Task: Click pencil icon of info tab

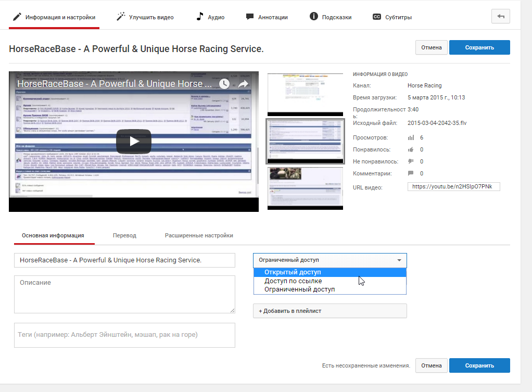Action: (17, 17)
